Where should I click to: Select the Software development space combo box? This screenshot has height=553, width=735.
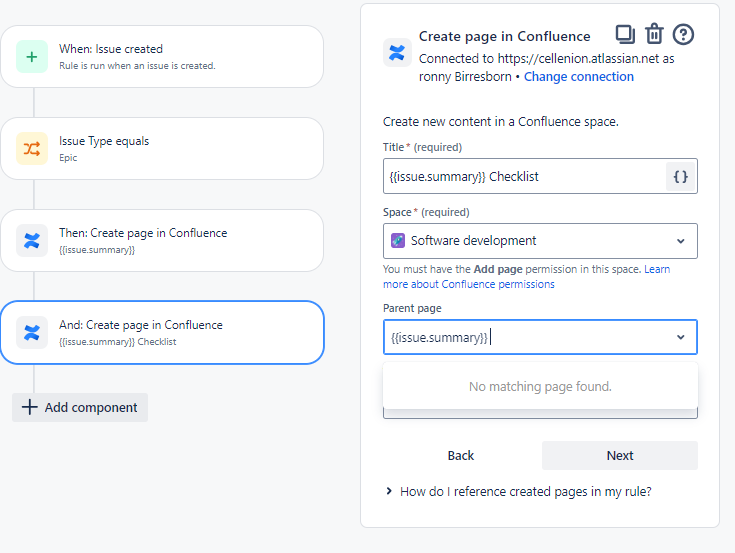tap(540, 241)
